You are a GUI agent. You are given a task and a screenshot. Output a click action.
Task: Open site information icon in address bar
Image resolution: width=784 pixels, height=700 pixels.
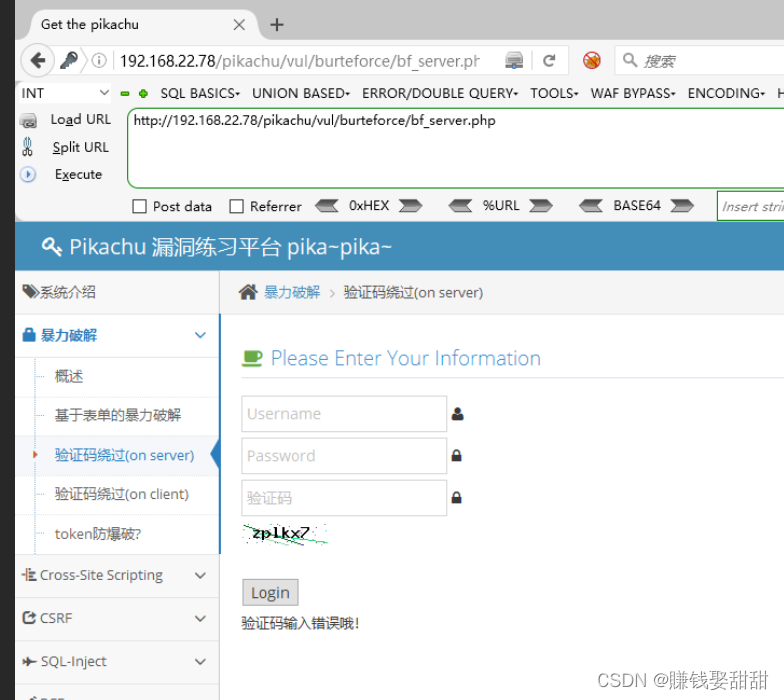pos(99,60)
